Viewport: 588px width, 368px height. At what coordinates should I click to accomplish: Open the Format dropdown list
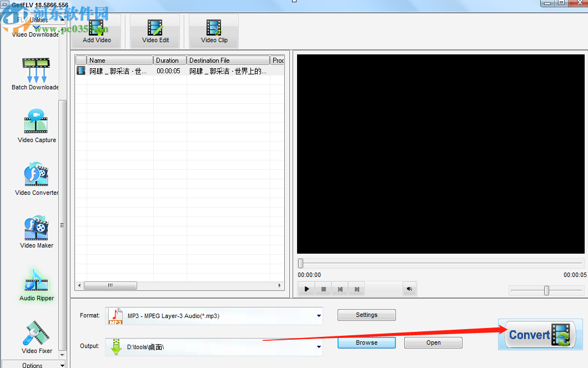coord(319,316)
